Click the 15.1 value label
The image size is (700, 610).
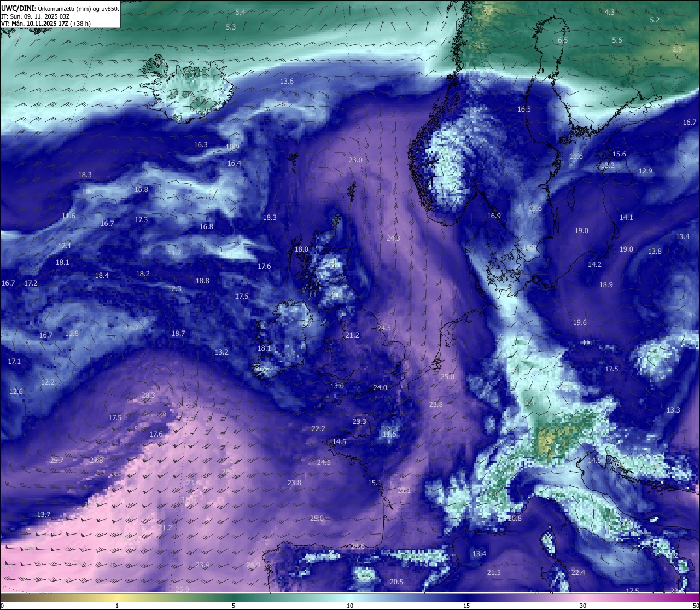tap(375, 483)
